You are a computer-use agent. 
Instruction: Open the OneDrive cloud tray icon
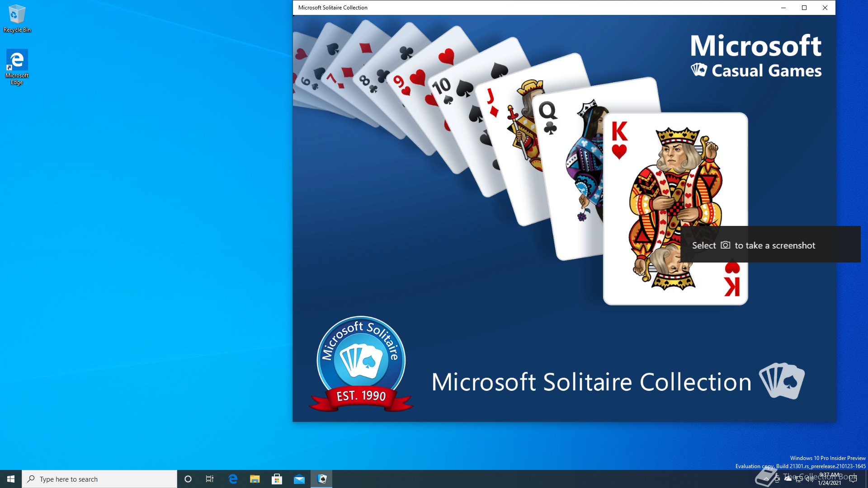(788, 479)
